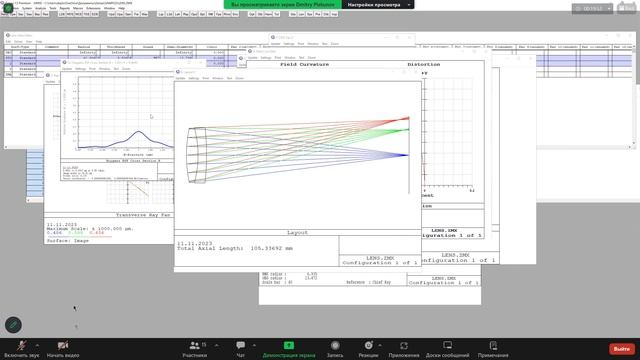Click Zoom in Layout window menu

(240, 78)
